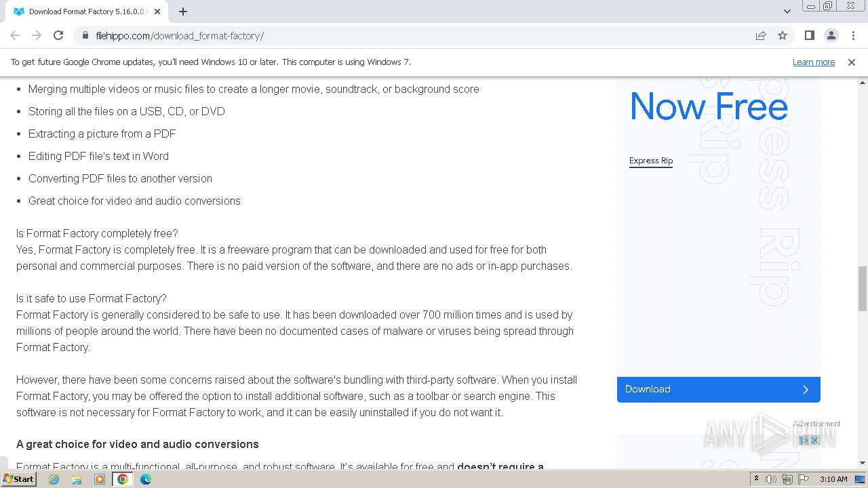Open the AdChoices info icon
The image size is (868, 488).
[x=804, y=441]
